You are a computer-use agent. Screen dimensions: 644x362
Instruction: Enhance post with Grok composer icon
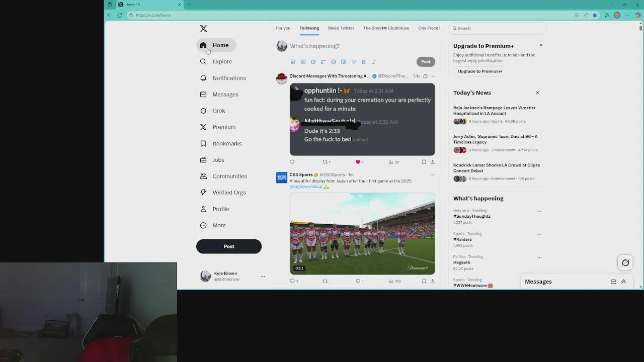(x=313, y=62)
